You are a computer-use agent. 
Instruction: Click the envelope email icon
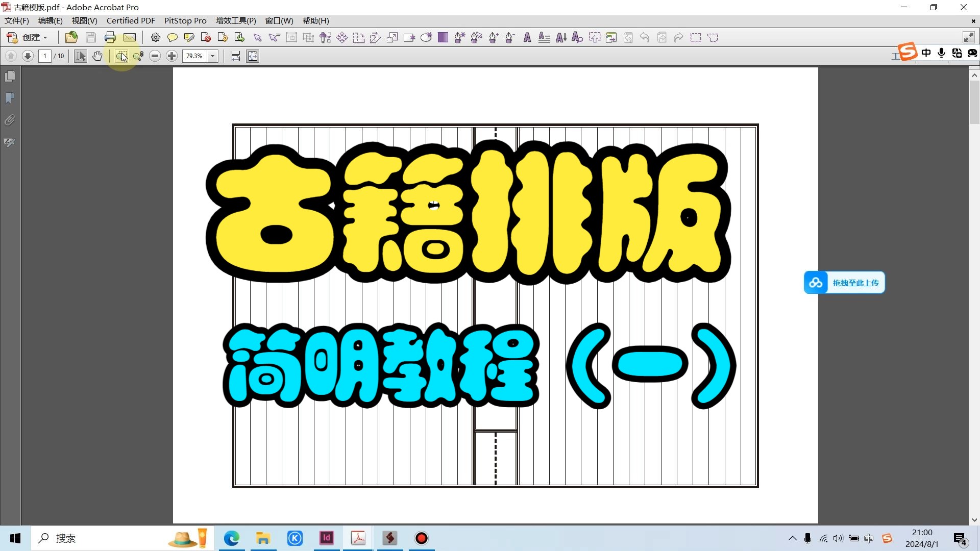click(x=130, y=37)
